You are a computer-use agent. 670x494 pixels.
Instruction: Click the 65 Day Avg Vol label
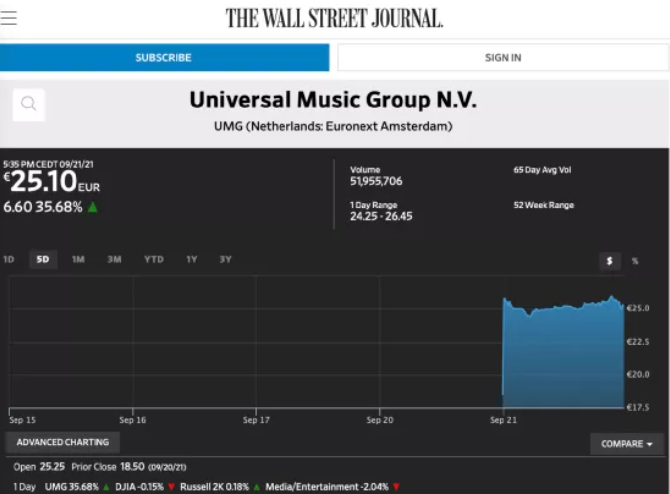[542, 170]
